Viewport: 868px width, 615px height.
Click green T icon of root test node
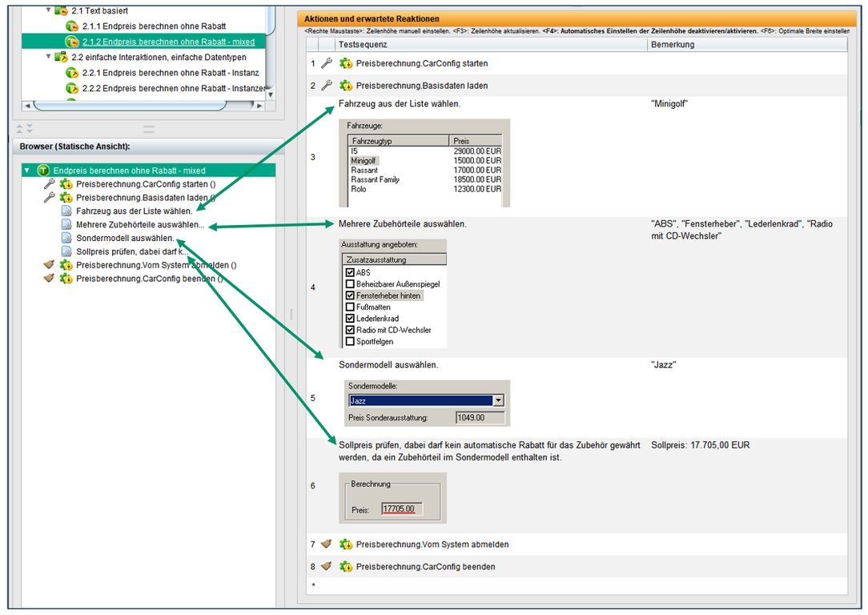point(43,171)
